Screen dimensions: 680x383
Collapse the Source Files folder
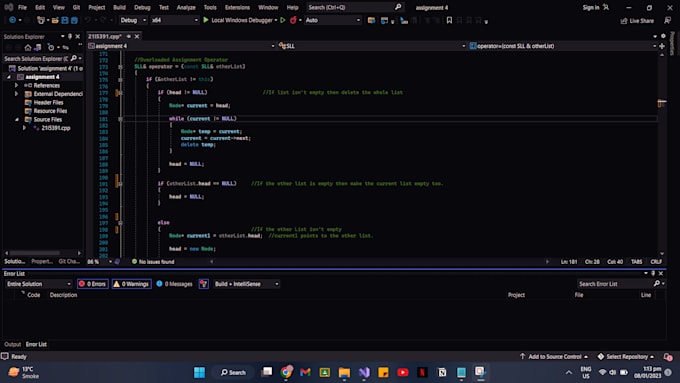[16, 119]
